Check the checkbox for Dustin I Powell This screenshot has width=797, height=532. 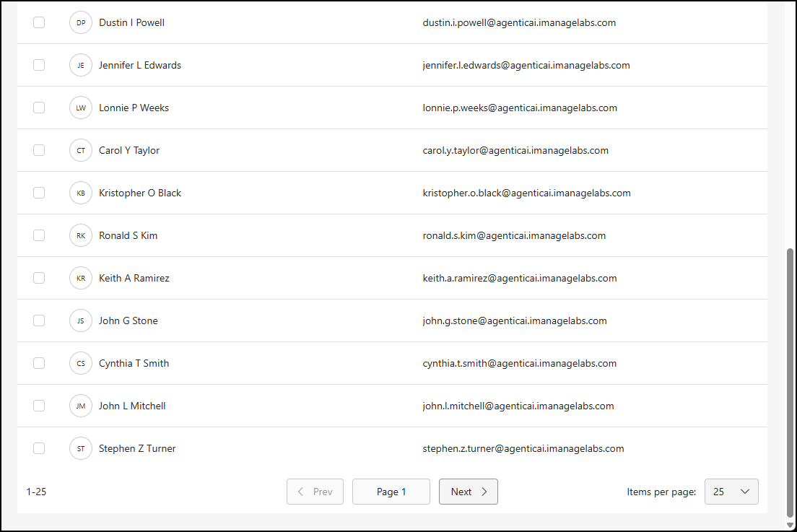pos(39,22)
